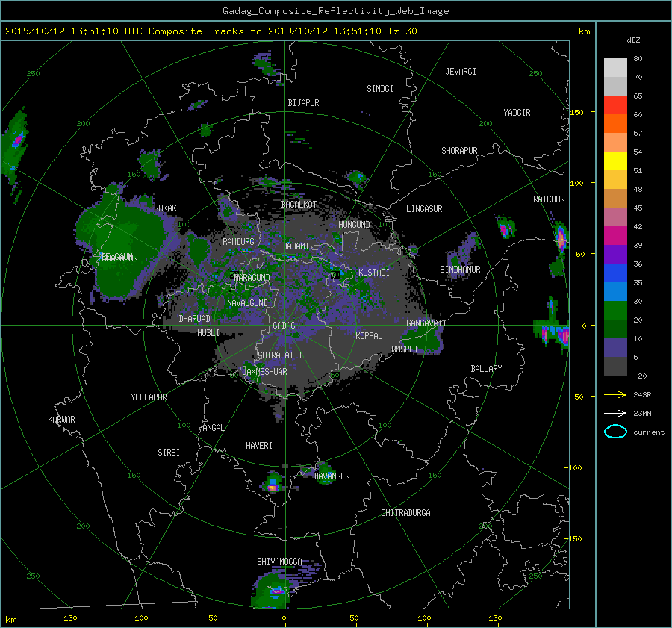
Task: Click the HANGAL city label
Action: coord(211,428)
